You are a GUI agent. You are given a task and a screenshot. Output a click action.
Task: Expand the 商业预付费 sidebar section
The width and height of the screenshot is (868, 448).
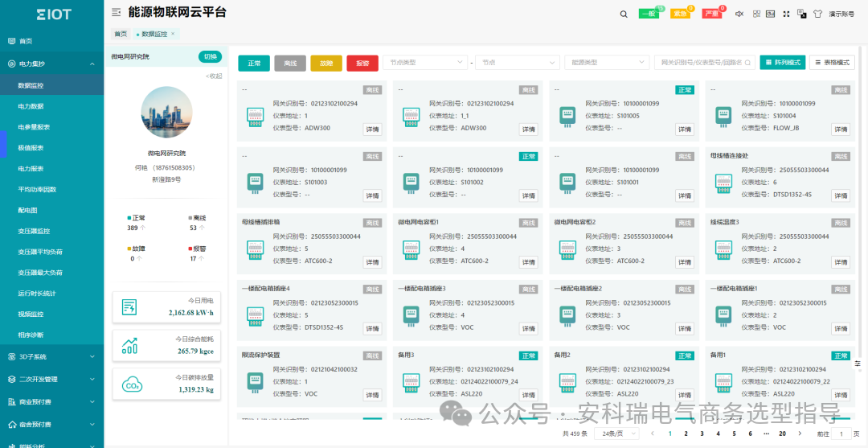tap(51, 402)
